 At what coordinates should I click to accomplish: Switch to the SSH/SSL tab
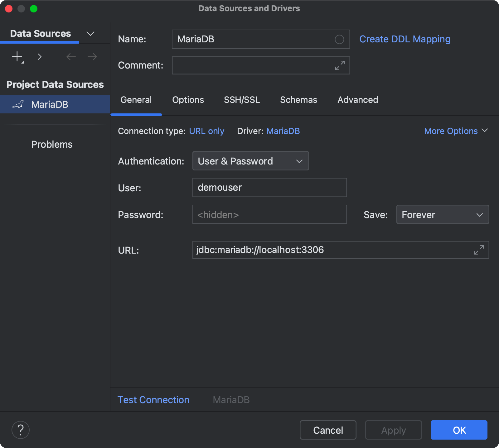coord(242,100)
